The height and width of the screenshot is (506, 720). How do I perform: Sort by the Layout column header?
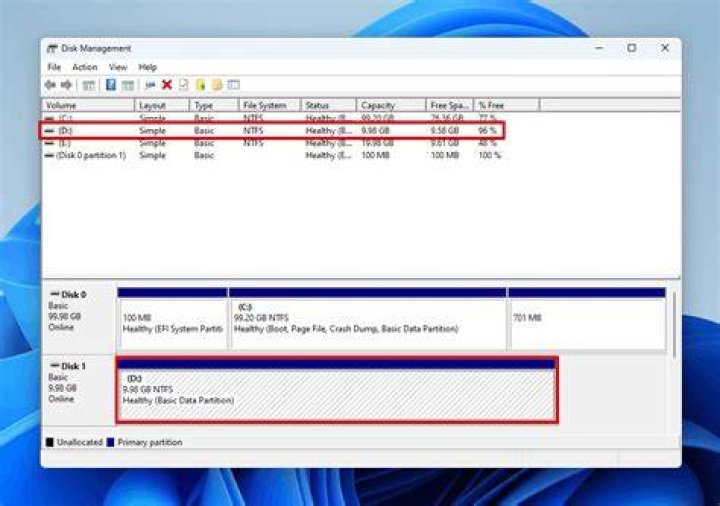click(x=162, y=105)
